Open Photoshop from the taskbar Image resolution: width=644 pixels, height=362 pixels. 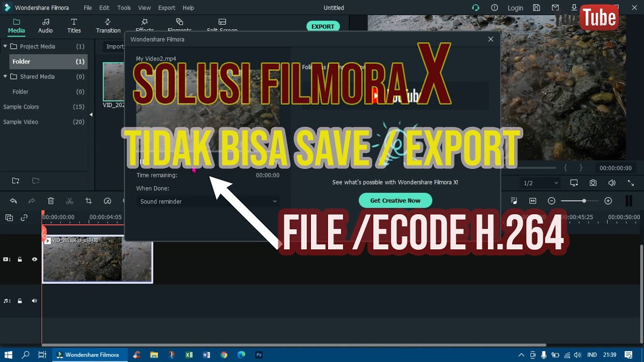tap(259, 355)
